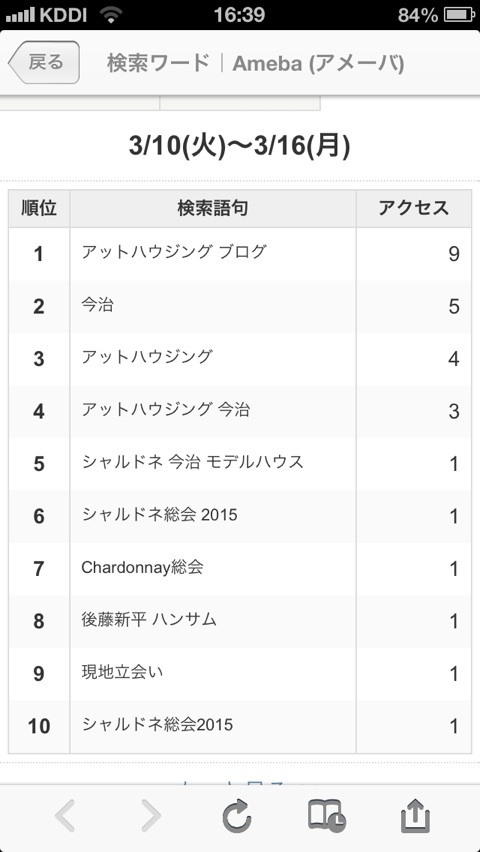Reload the page with refresh icon

pos(237,816)
